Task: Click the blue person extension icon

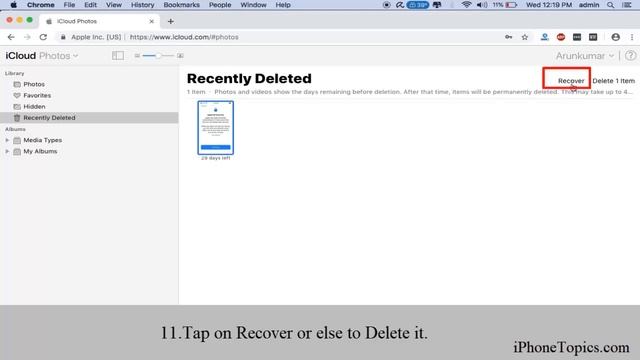Action: pyautogui.click(x=544, y=37)
